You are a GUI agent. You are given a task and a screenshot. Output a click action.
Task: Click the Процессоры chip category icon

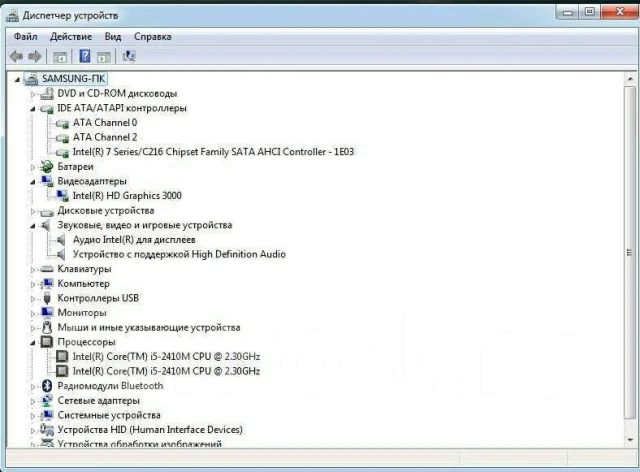[47, 342]
